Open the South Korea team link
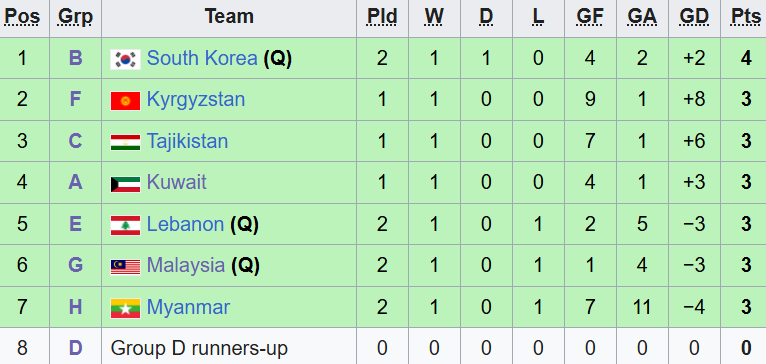Screen dimensions: 766x364 click(x=202, y=58)
